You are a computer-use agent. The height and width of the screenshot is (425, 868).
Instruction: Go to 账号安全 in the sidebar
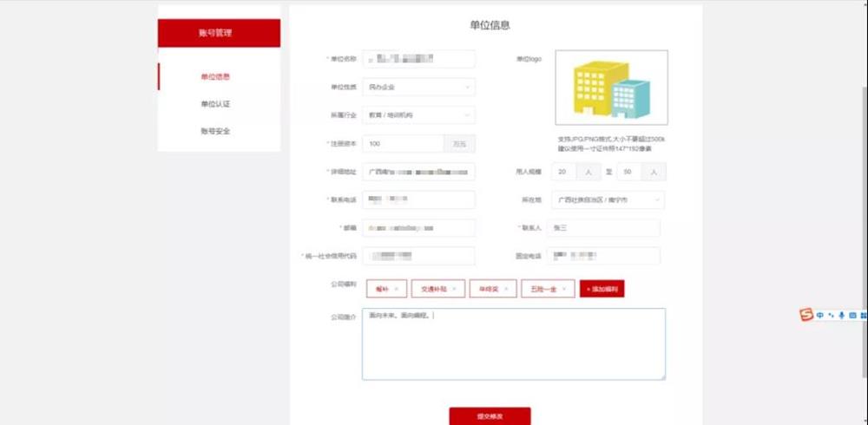[215, 131]
